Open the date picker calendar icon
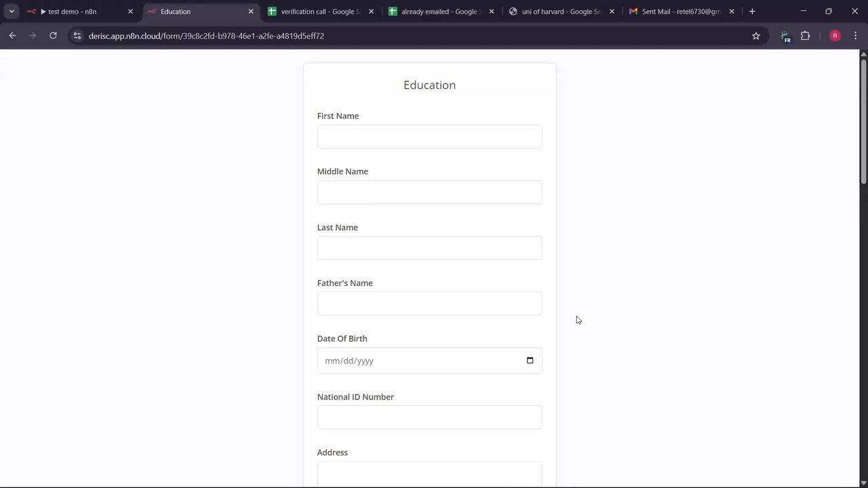Image resolution: width=868 pixels, height=488 pixels. [530, 361]
